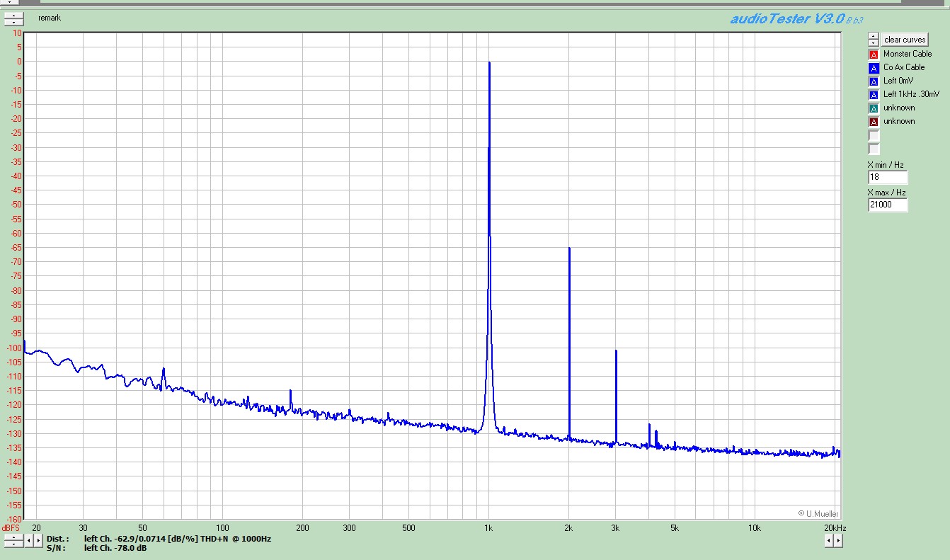Click down arrow of spinner beside remark
This screenshot has width=950, height=560.
13,21
